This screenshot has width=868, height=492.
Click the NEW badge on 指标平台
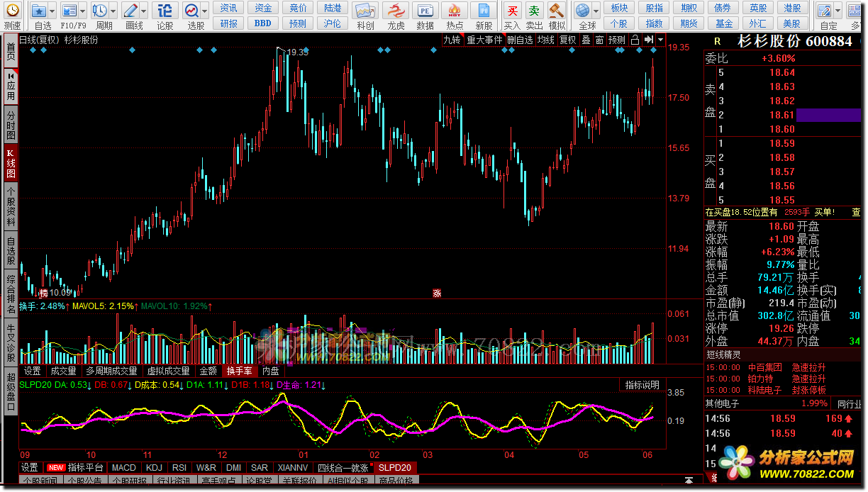(55, 468)
